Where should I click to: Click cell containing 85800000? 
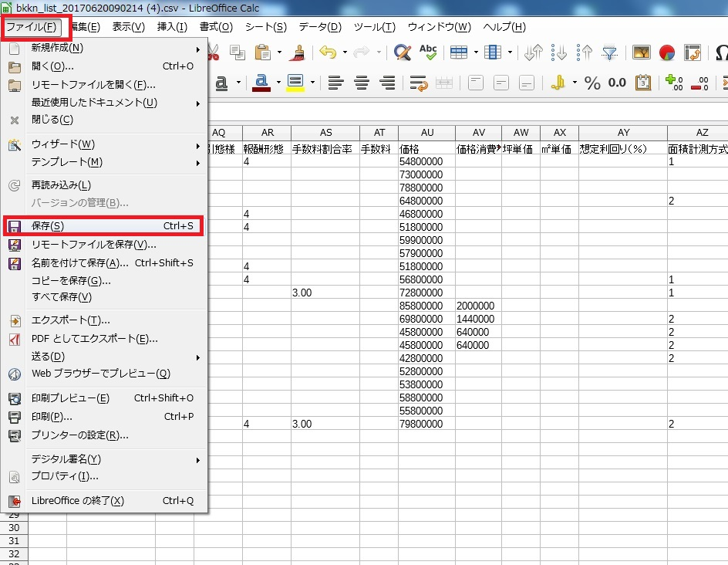point(426,306)
